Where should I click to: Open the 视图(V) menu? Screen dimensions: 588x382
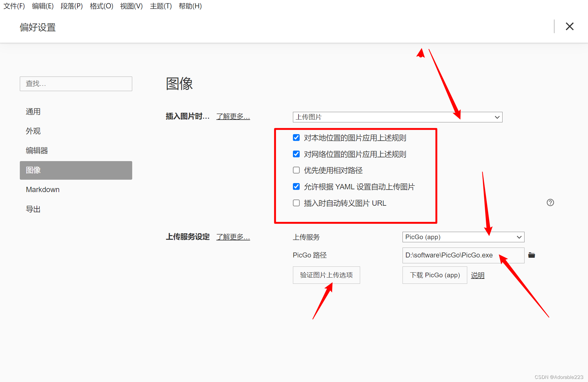[x=131, y=6]
